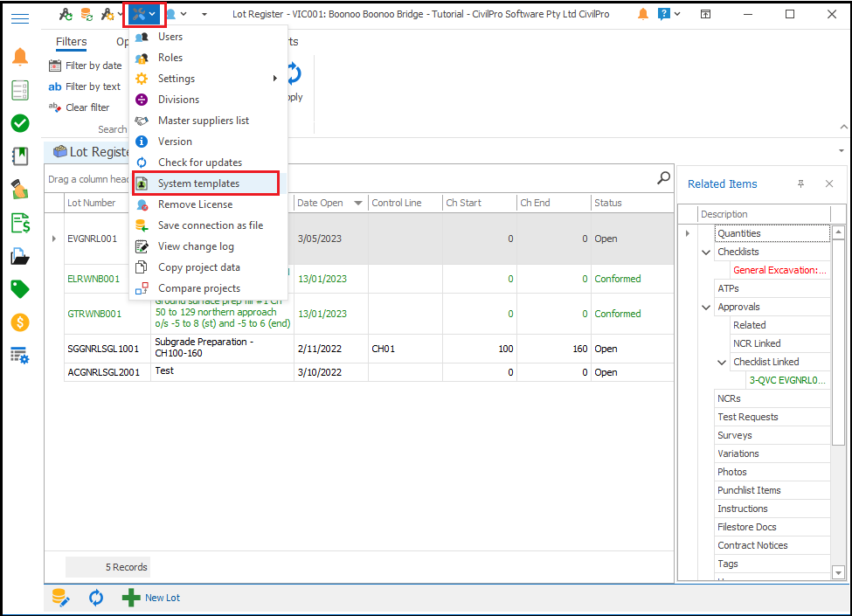This screenshot has width=852, height=616.
Task: Click the refresh icon in bottom toolbar
Action: [x=96, y=598]
